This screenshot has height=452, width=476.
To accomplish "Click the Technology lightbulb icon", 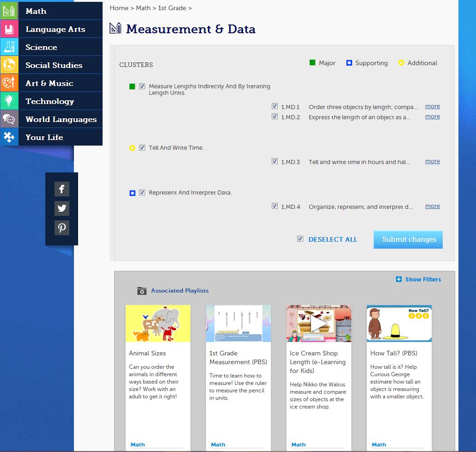I will (9, 101).
